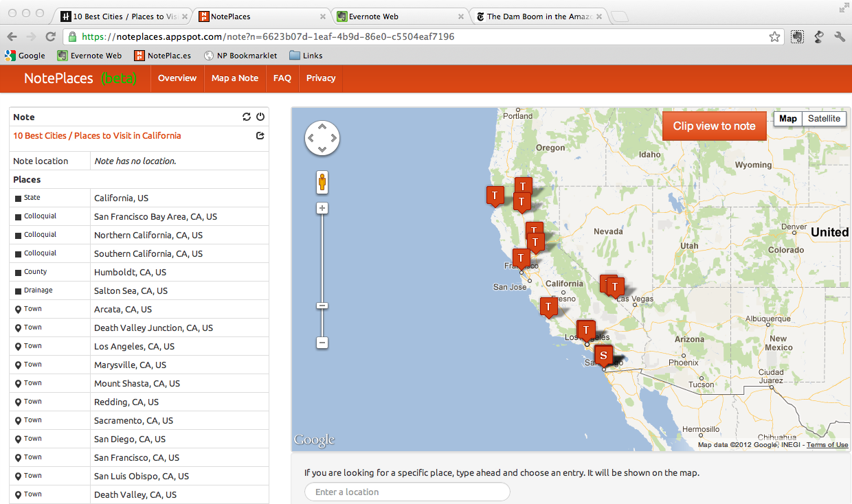Click the Google logo on the map
This screenshot has height=504, width=852.
314,440
